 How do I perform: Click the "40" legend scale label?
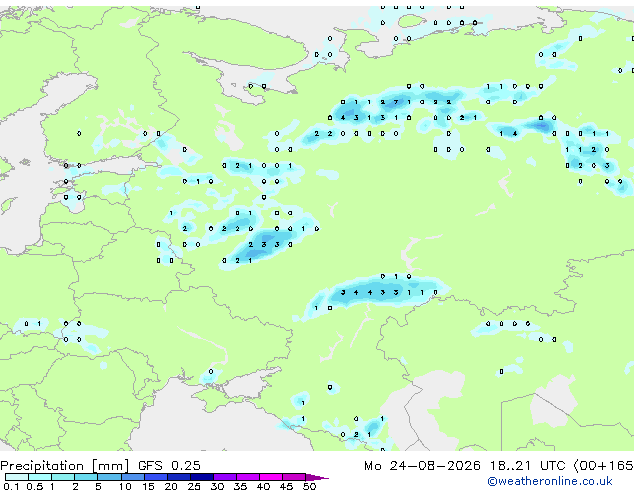[263, 486]
